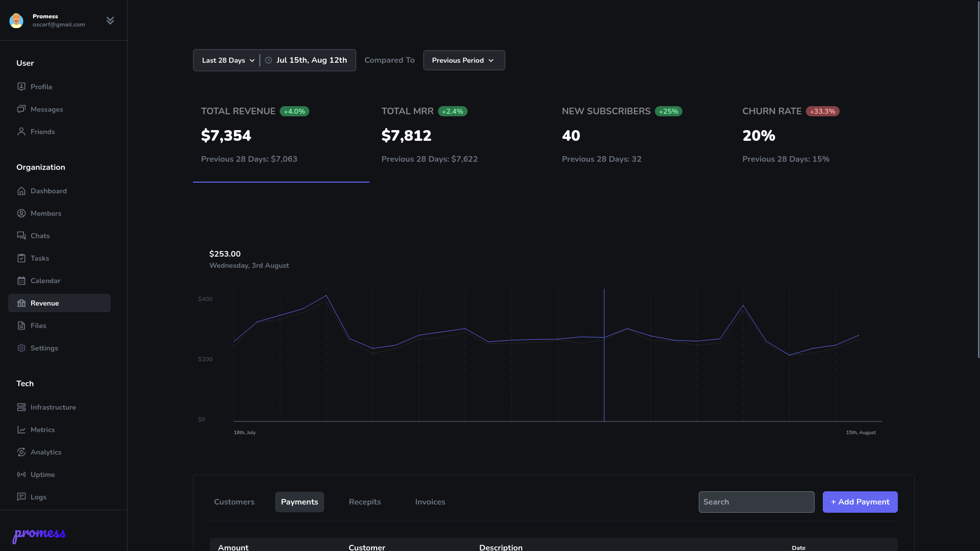Open the Metrics page

42,430
